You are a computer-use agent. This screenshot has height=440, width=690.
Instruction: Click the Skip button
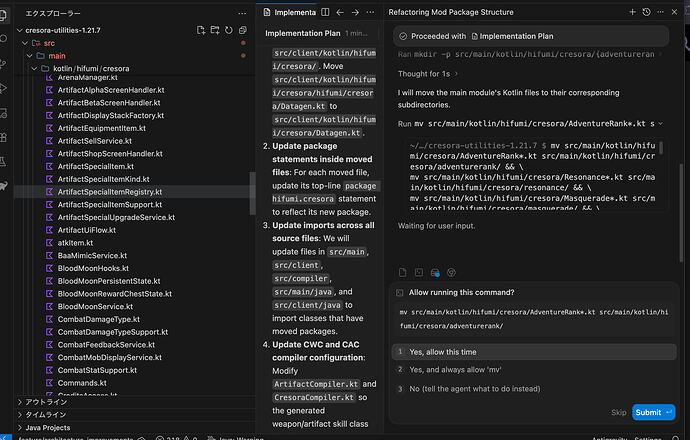tap(618, 412)
